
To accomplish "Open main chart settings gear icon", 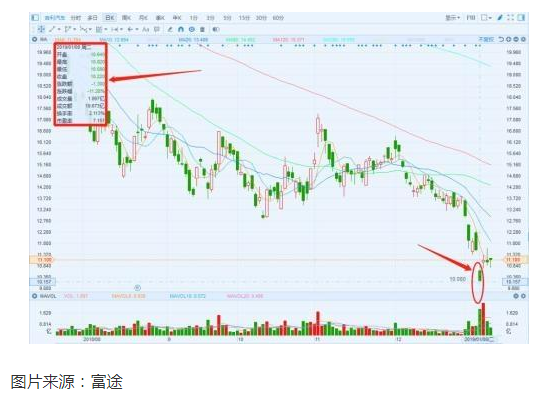I will point(523,40).
